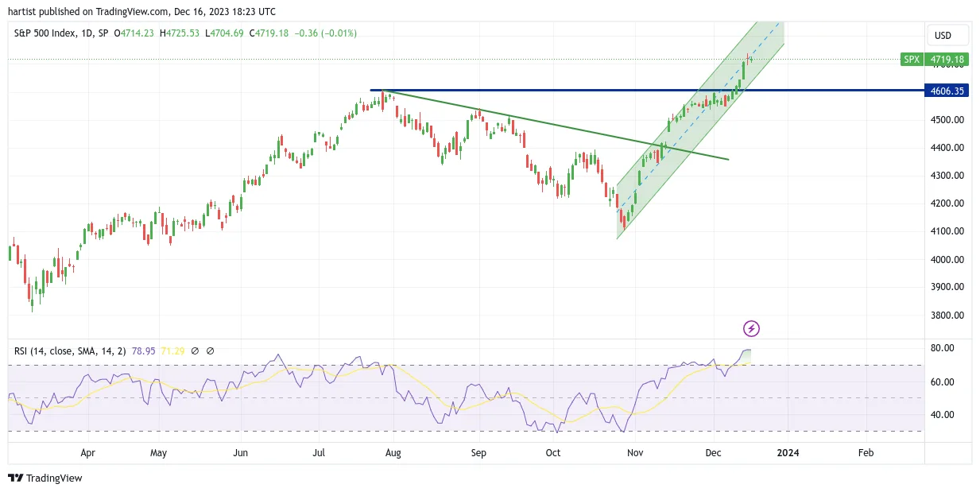Select the green descending trendline
980x492 pixels.
click(x=556, y=125)
